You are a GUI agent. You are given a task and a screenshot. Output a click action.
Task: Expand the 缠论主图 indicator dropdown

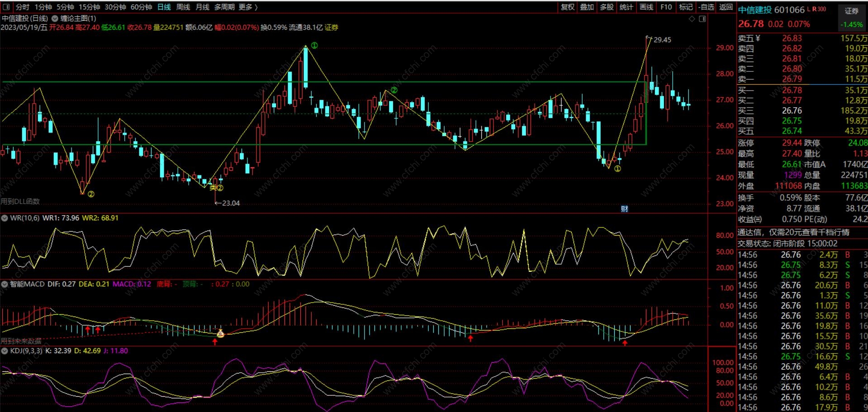tap(55, 19)
